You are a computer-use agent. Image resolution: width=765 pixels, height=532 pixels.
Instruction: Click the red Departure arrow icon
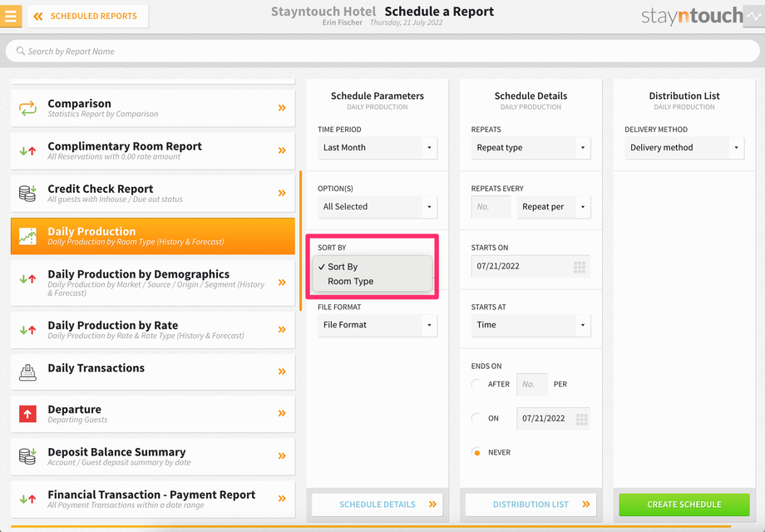27,414
